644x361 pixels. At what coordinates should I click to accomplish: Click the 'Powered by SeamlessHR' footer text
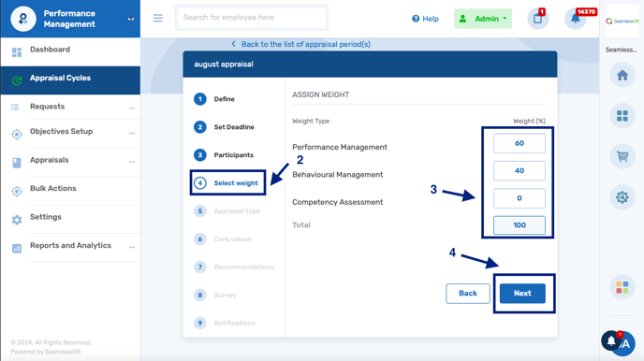pyautogui.click(x=46, y=352)
